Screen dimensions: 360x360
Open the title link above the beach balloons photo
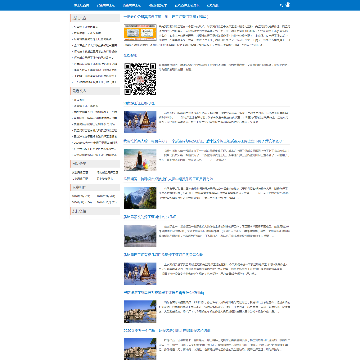click(203, 141)
